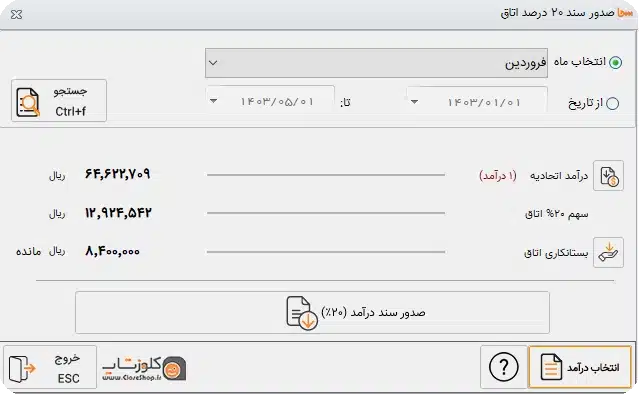Expand start date picker arrow ۱۴۰۳/۰۱/۰۱
The width and height of the screenshot is (639, 394).
(x=414, y=102)
